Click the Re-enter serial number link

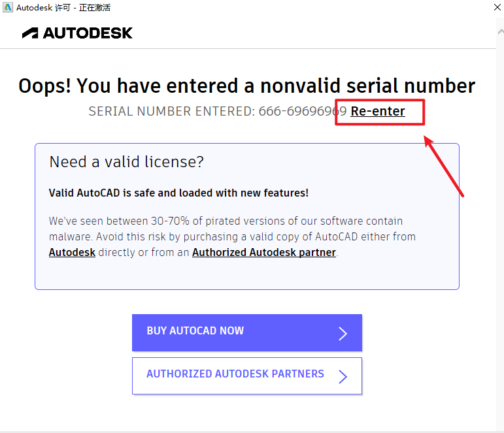coord(378,112)
